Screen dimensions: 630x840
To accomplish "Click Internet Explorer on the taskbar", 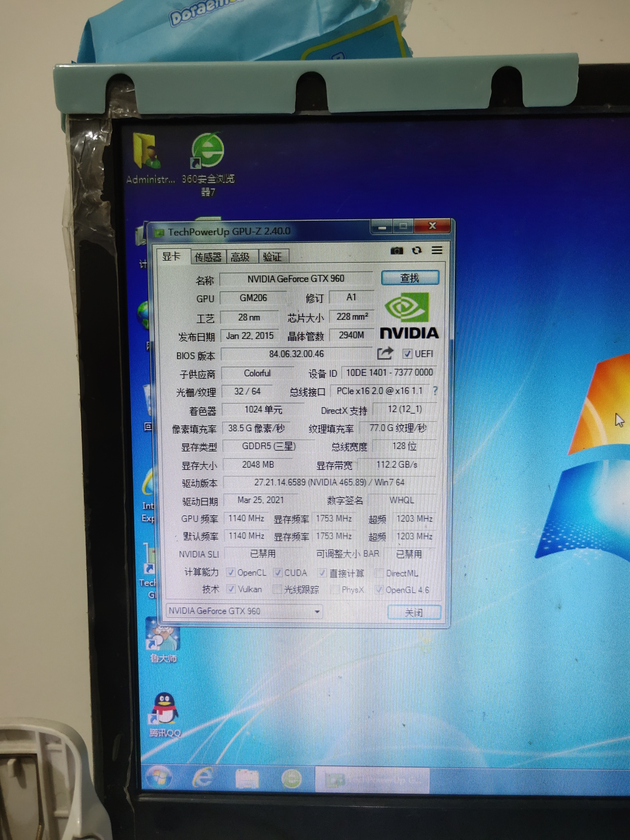I will click(203, 777).
